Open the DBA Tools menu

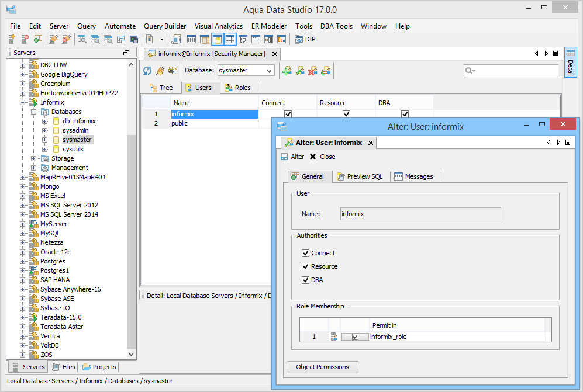coord(336,26)
